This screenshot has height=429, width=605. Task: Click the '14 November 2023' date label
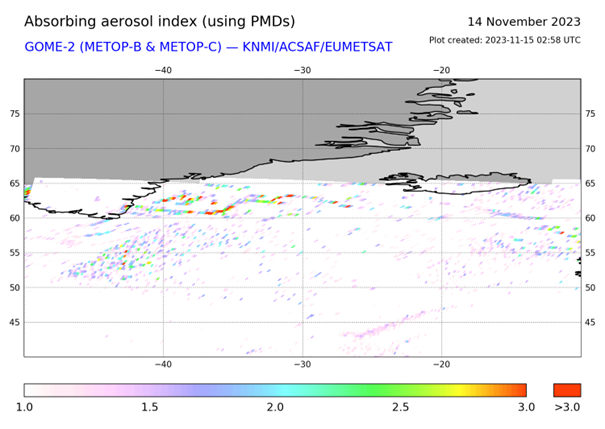pyautogui.click(x=523, y=21)
